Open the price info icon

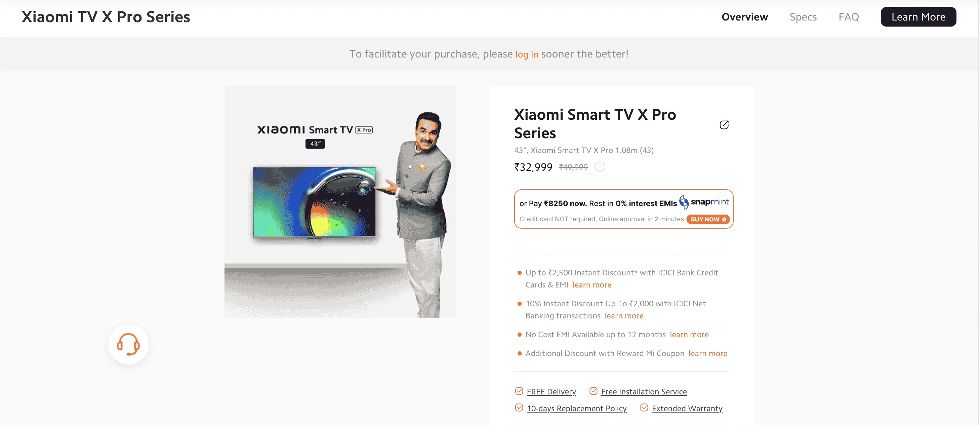pyautogui.click(x=600, y=167)
